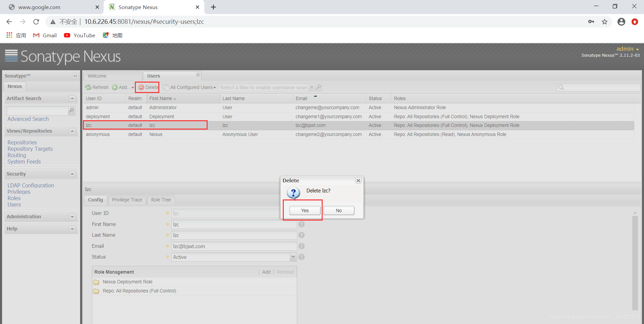644x324 pixels.
Task: Click the browser reload icon
Action: coord(36,22)
